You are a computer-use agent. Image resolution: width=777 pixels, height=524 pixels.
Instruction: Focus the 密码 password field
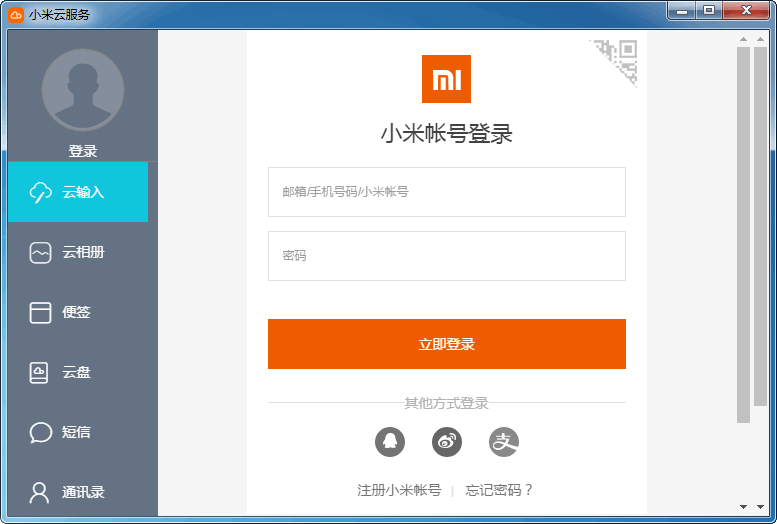point(447,256)
